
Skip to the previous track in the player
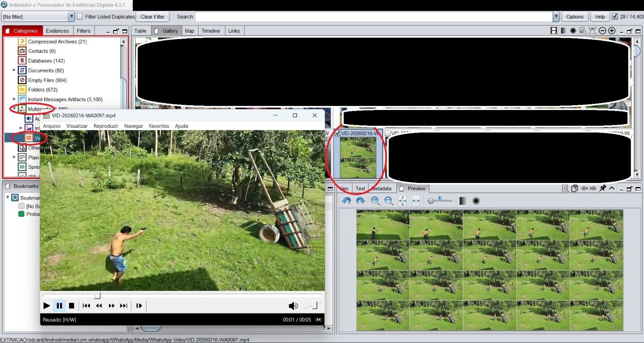coord(86,306)
